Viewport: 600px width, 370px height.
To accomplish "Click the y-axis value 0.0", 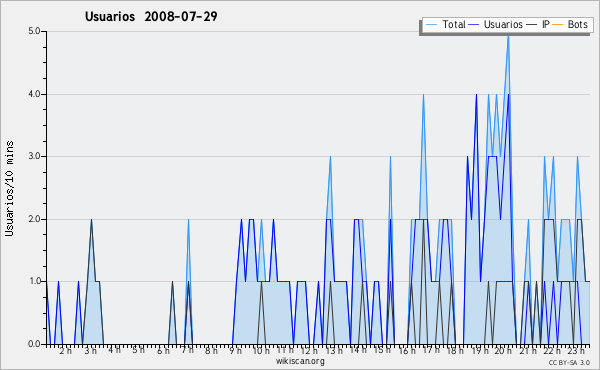I will [34, 344].
